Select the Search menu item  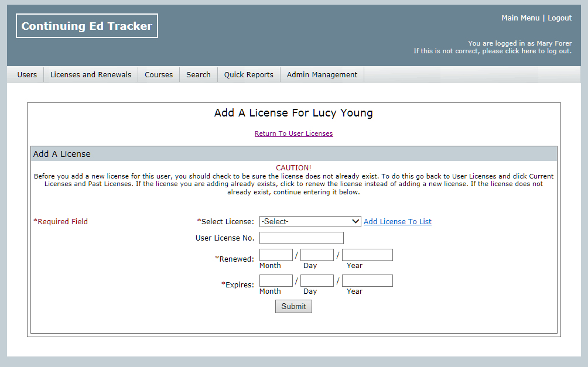[x=199, y=75]
